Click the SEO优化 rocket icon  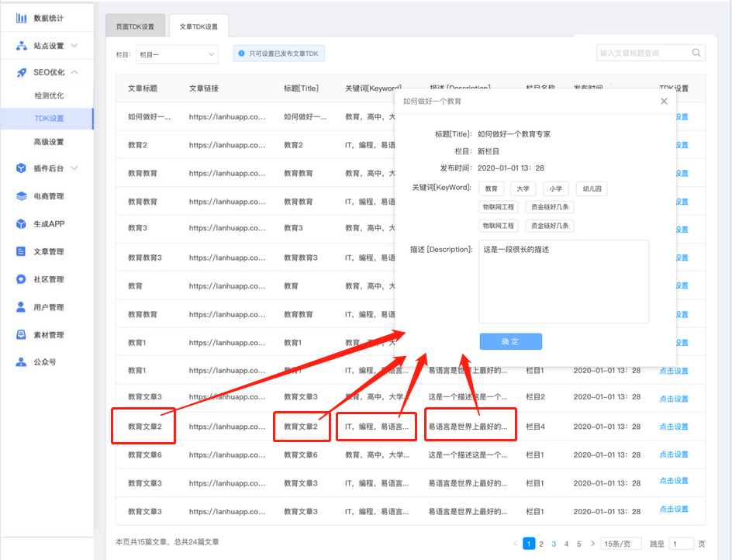coord(21,72)
